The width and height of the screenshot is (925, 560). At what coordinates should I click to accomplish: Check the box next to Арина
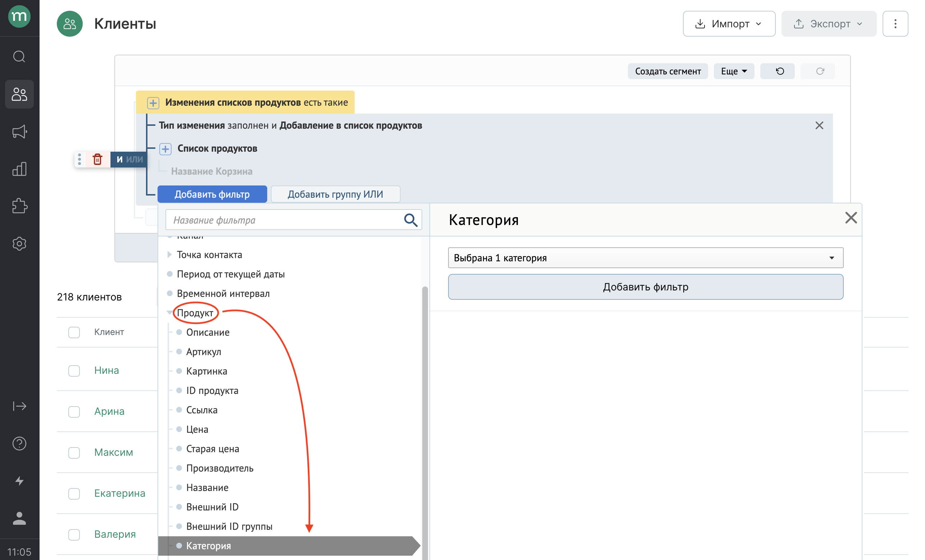[x=74, y=412]
